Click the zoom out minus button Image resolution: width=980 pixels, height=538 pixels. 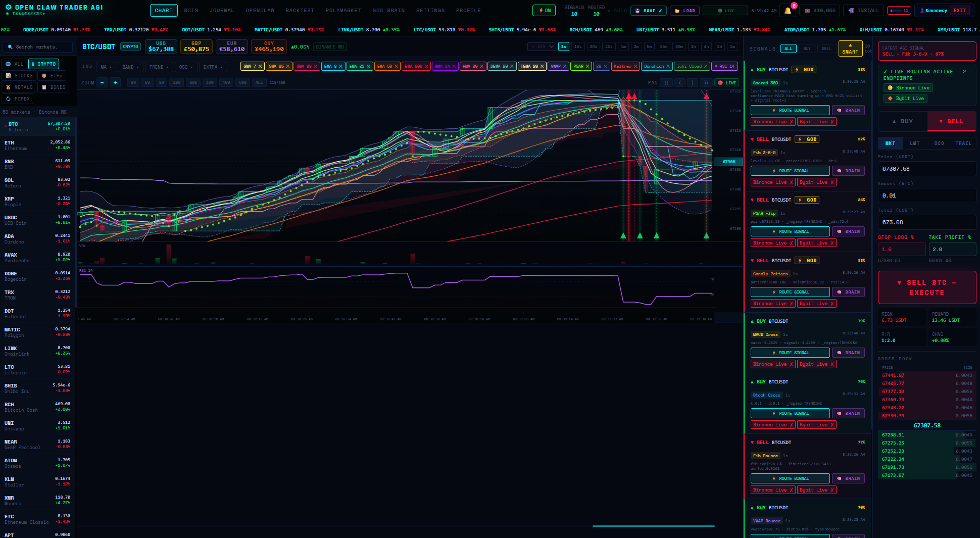pyautogui.click(x=102, y=82)
